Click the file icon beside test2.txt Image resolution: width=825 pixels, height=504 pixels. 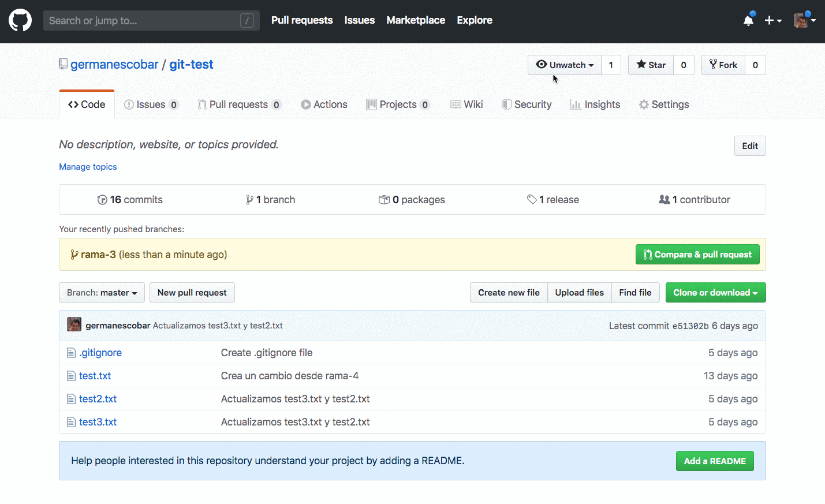tap(71, 399)
